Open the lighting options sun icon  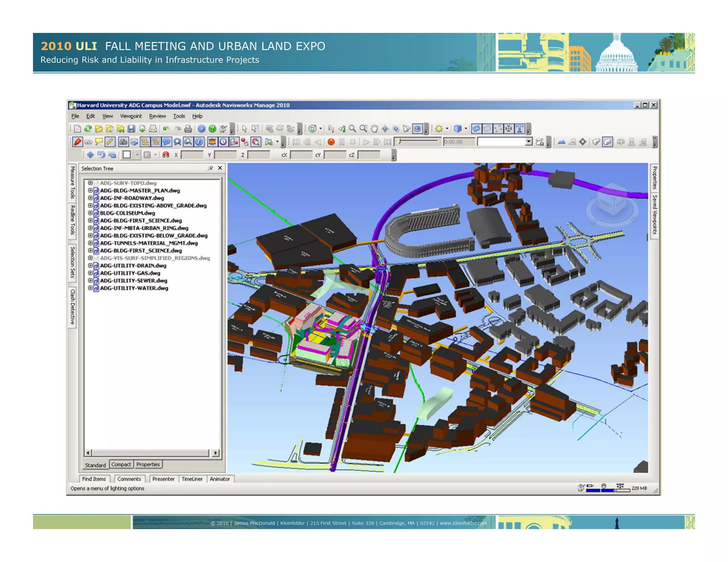click(439, 129)
